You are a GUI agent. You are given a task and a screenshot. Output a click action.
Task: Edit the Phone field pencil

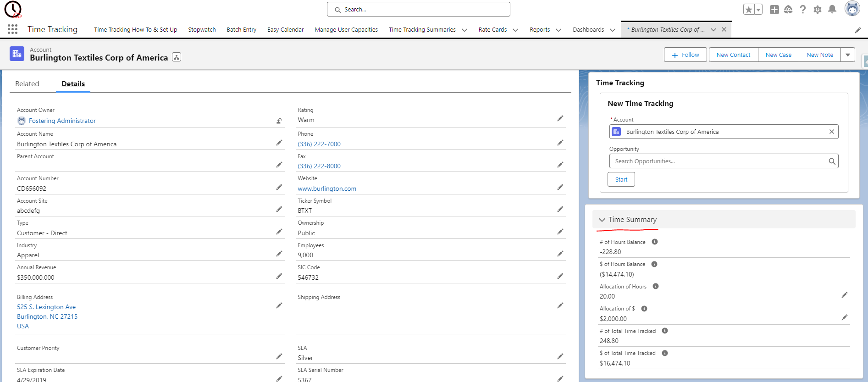pyautogui.click(x=560, y=143)
